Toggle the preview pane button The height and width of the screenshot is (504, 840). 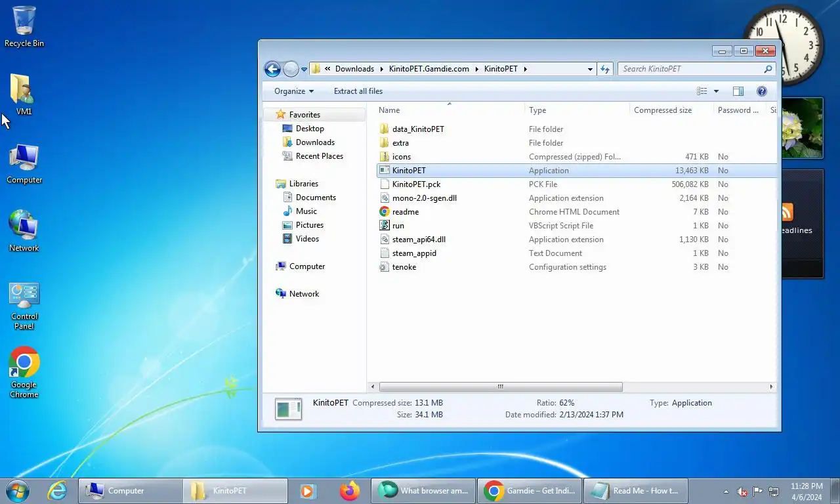738,91
